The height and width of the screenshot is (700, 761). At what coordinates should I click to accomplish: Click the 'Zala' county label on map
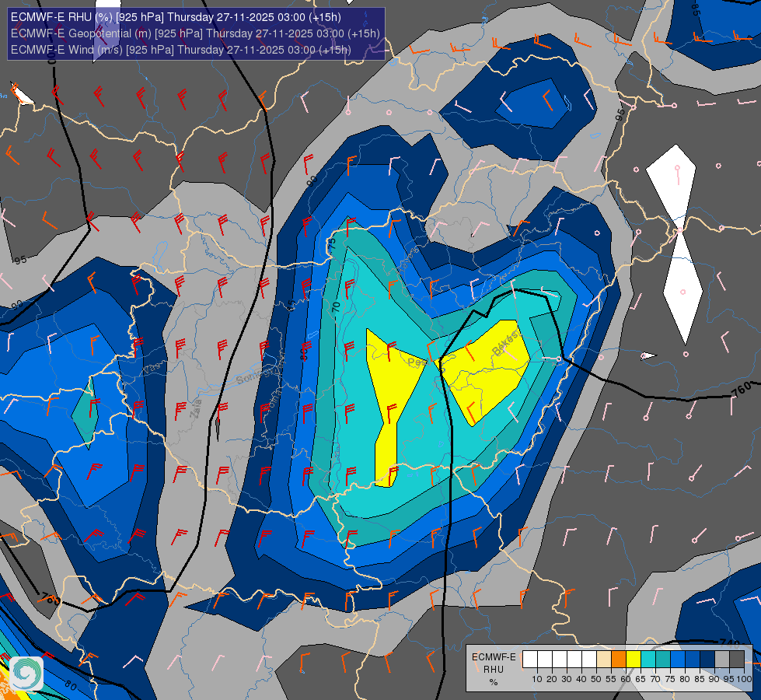click(196, 408)
